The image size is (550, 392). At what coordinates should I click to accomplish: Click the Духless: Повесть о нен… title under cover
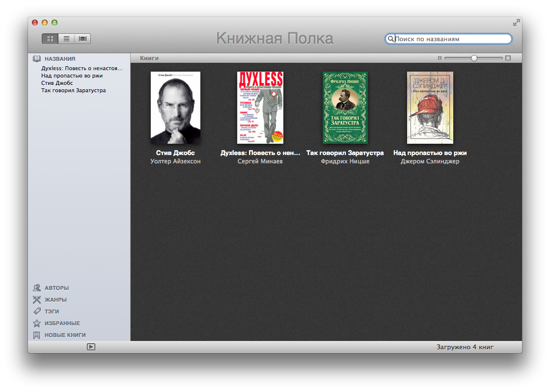pyautogui.click(x=260, y=153)
